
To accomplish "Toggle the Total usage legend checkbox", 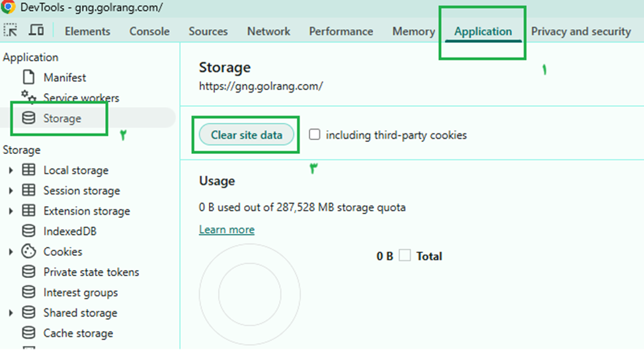I will (405, 256).
